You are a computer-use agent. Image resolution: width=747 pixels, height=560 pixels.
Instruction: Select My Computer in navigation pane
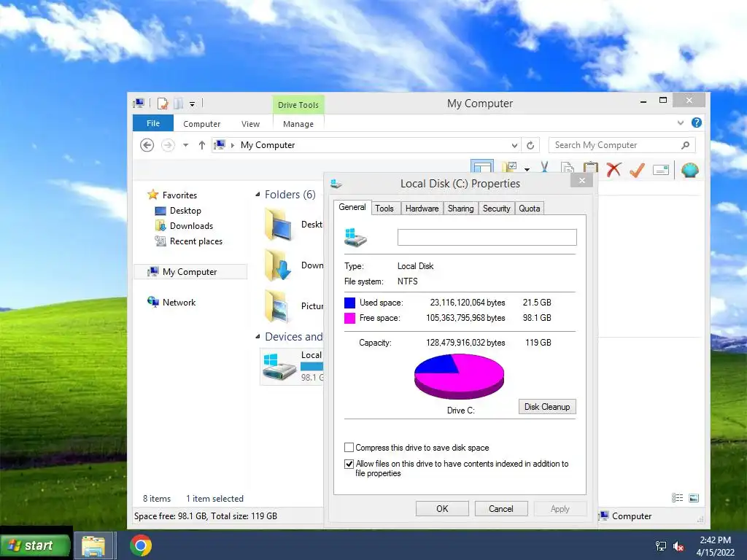click(x=190, y=272)
